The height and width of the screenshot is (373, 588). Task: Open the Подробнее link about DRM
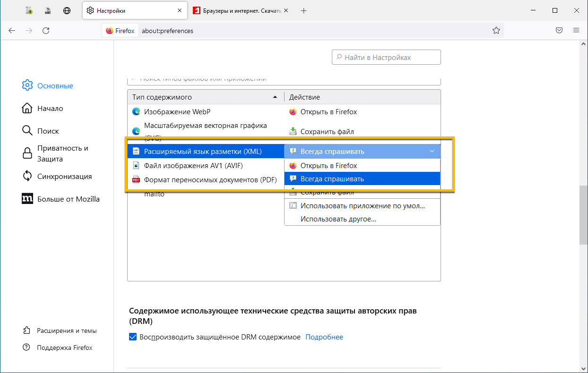pos(324,337)
